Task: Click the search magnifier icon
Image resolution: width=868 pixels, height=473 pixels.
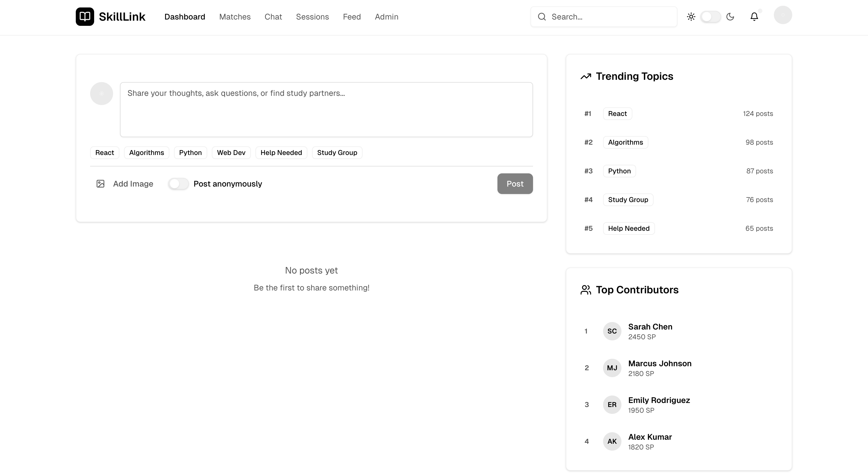Action: [x=542, y=17]
